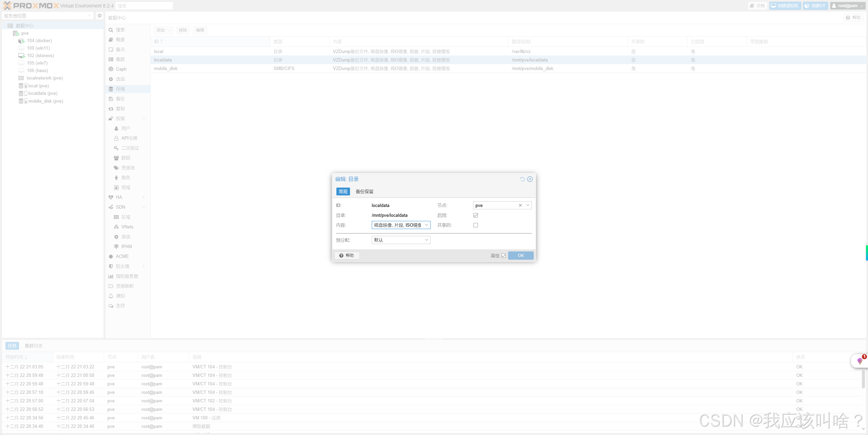Click the firewall shield icon
Viewport: 868px width, 435px height.
(x=111, y=266)
